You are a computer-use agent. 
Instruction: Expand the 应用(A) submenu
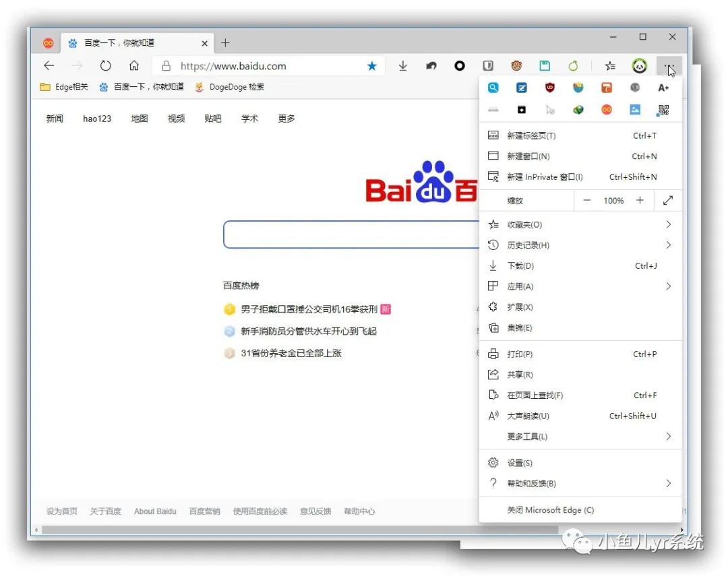pos(580,286)
